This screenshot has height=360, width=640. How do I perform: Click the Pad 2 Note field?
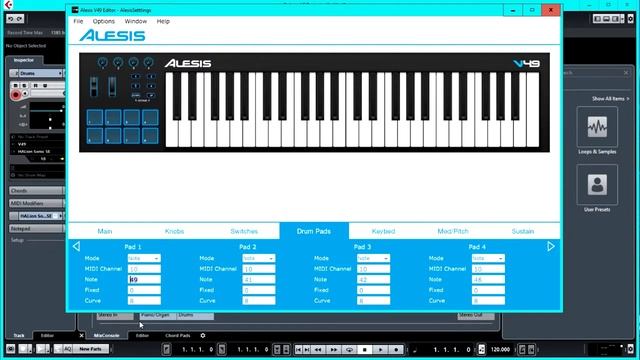(x=259, y=280)
